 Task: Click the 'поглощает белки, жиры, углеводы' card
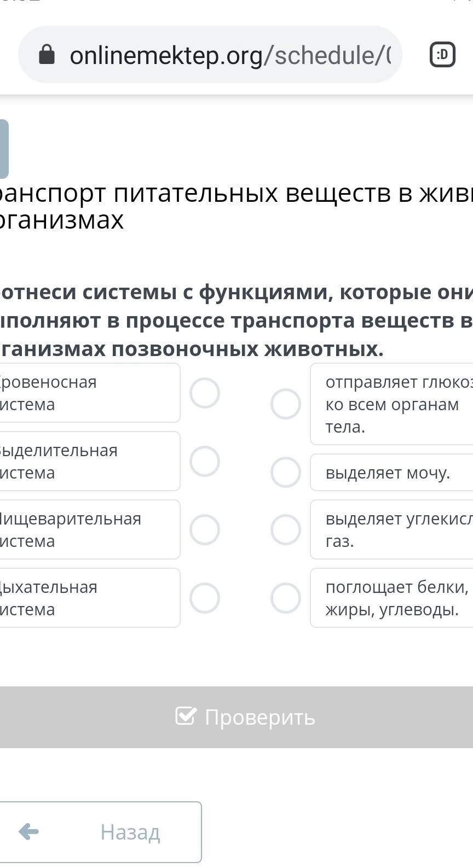pyautogui.click(x=391, y=598)
